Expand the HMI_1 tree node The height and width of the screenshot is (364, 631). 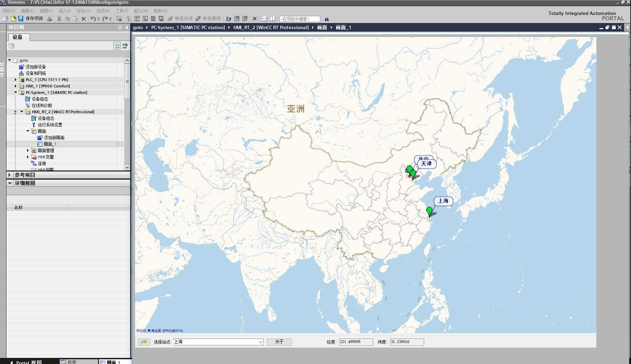(x=16, y=86)
